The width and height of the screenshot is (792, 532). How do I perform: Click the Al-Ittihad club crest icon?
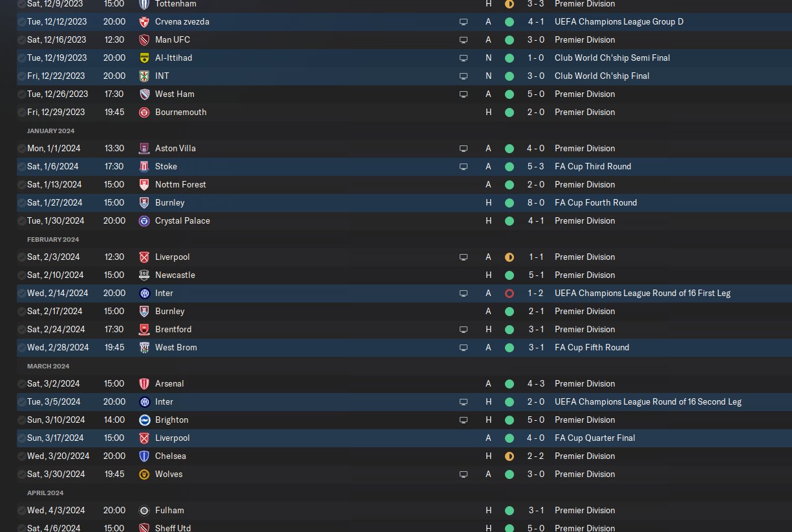pyautogui.click(x=144, y=58)
